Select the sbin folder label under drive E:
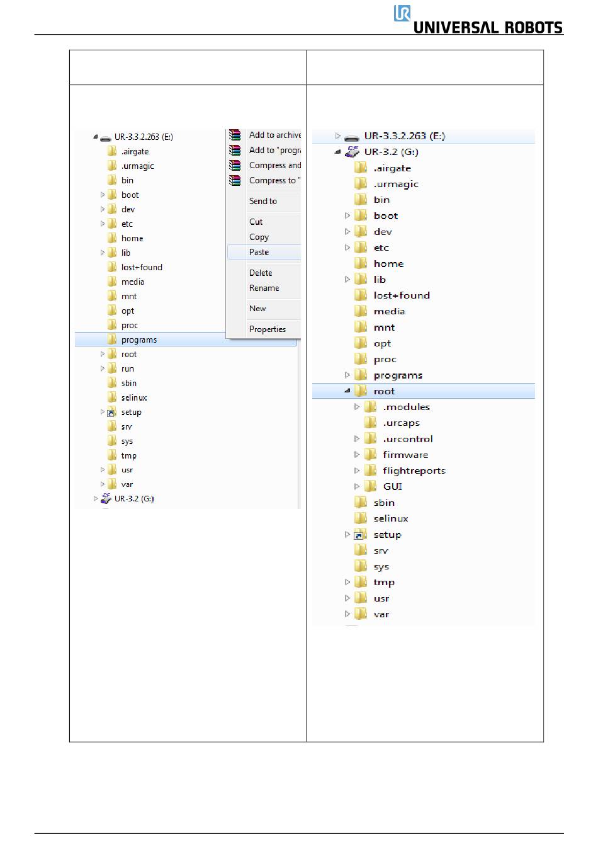598x868 pixels. tap(129, 383)
